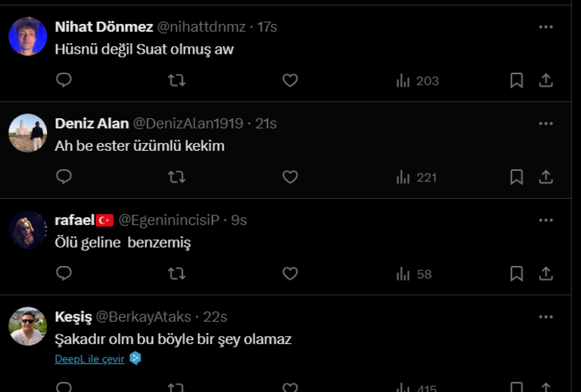Click 'DeepL ile çevir' translate link
This screenshot has width=581, height=392.
(x=89, y=359)
